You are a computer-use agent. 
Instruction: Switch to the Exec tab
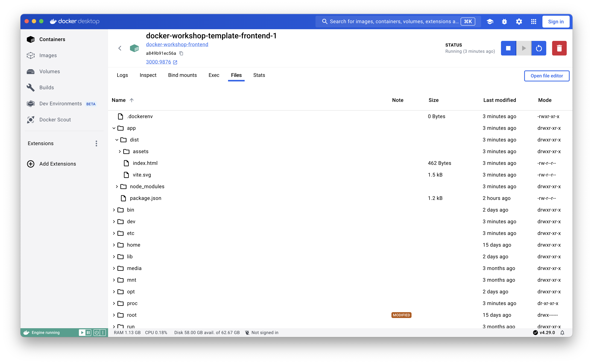click(214, 75)
